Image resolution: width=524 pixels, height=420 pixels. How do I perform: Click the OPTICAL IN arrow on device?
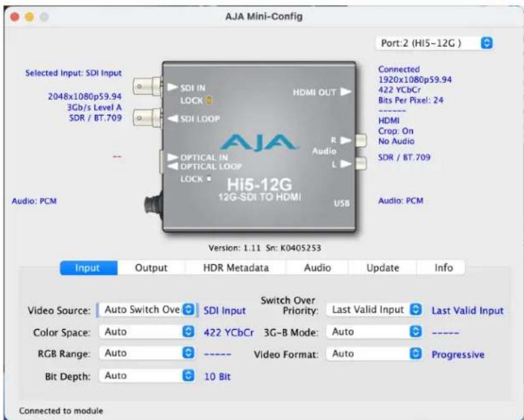[x=173, y=157]
